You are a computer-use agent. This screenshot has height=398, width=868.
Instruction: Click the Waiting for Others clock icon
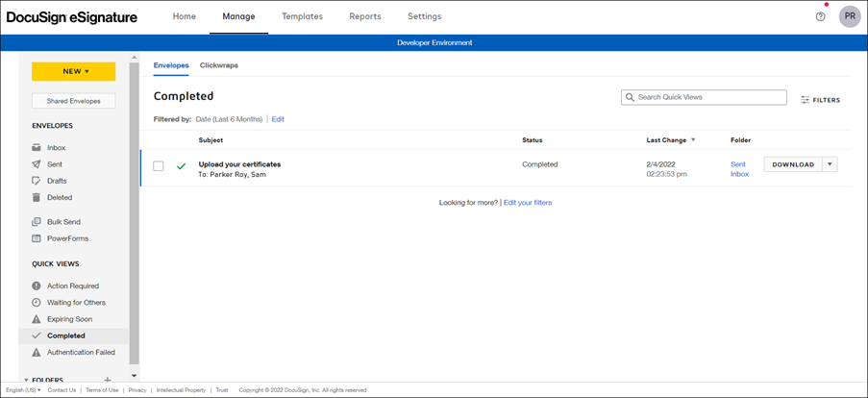[37, 303]
